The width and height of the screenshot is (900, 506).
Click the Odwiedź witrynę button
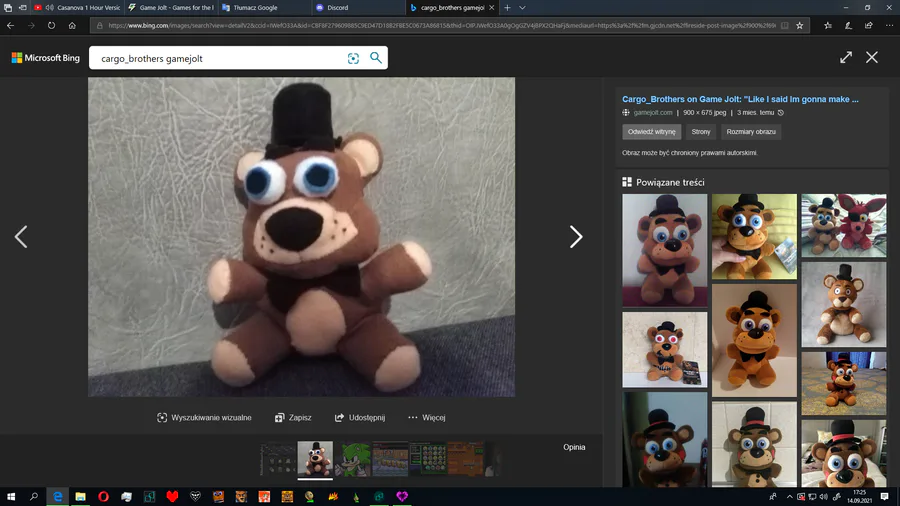click(x=651, y=132)
